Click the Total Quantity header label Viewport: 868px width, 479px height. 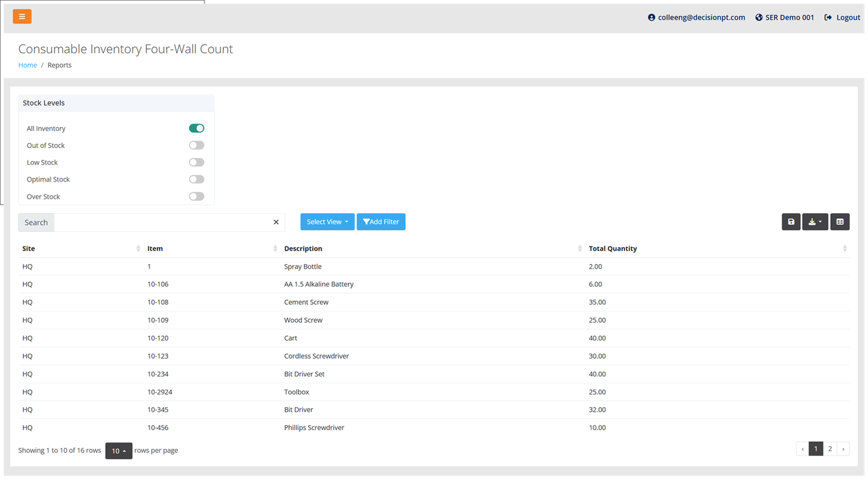(x=613, y=248)
